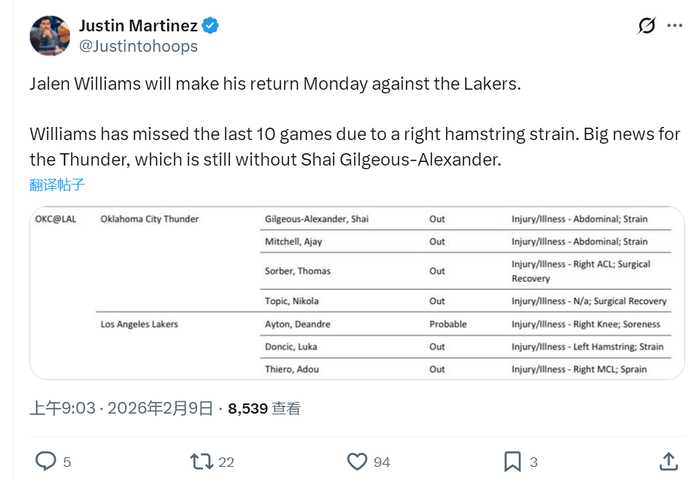Open the 8,539 查看 view count
The width and height of the screenshot is (700, 480).
pyautogui.click(x=264, y=408)
